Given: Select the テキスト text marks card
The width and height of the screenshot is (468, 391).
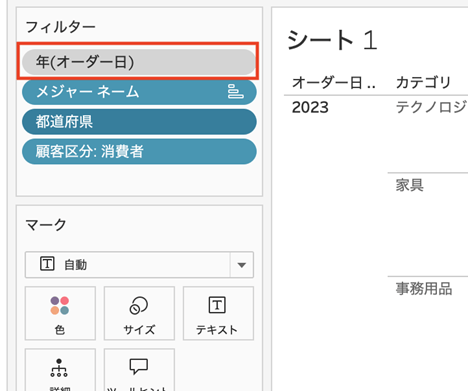Looking at the screenshot, I should (218, 313).
